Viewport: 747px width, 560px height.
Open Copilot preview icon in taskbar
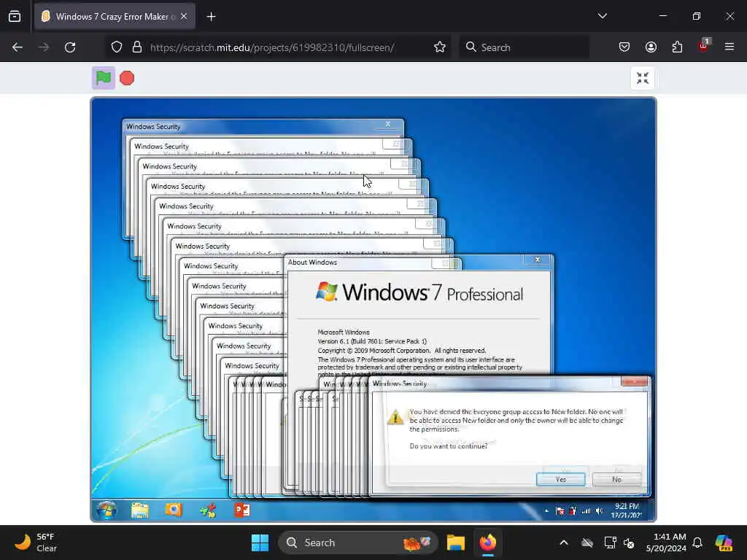[724, 542]
